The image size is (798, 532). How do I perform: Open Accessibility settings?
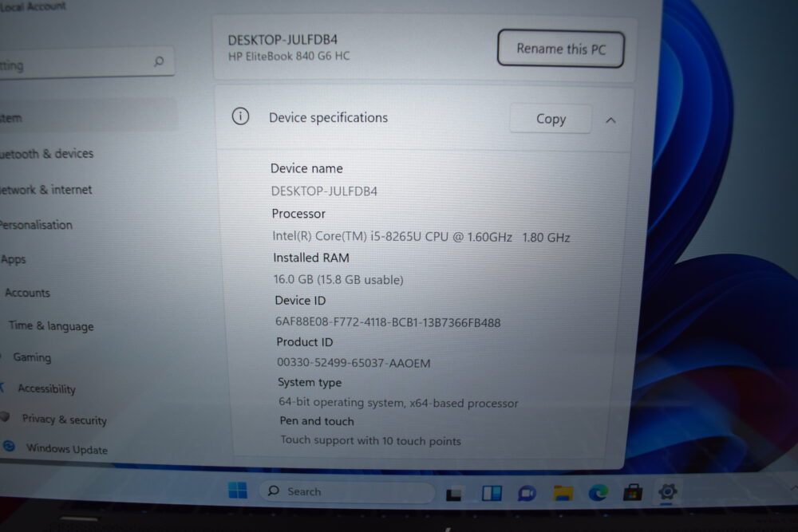click(x=46, y=388)
